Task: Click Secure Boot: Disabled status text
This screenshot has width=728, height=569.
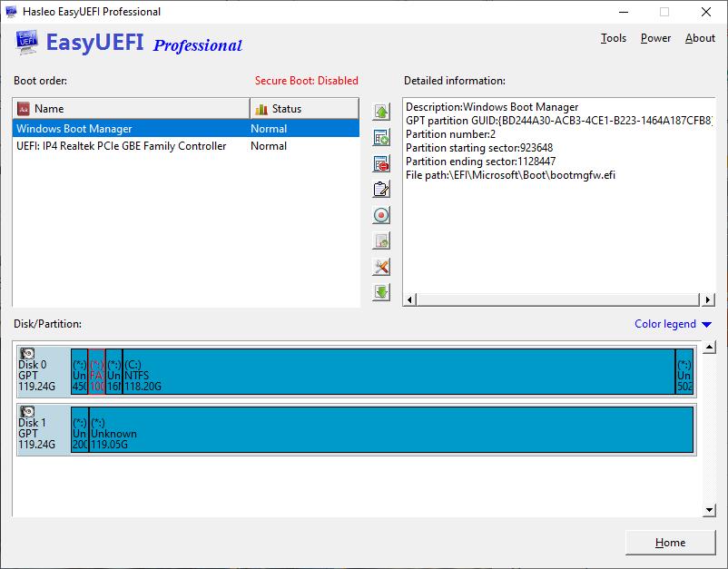Action: tap(307, 81)
